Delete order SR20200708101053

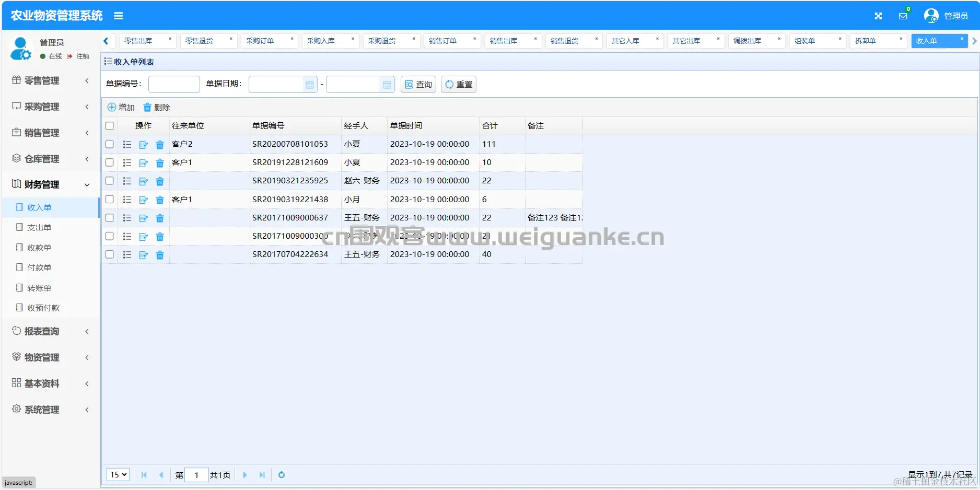coord(160,145)
